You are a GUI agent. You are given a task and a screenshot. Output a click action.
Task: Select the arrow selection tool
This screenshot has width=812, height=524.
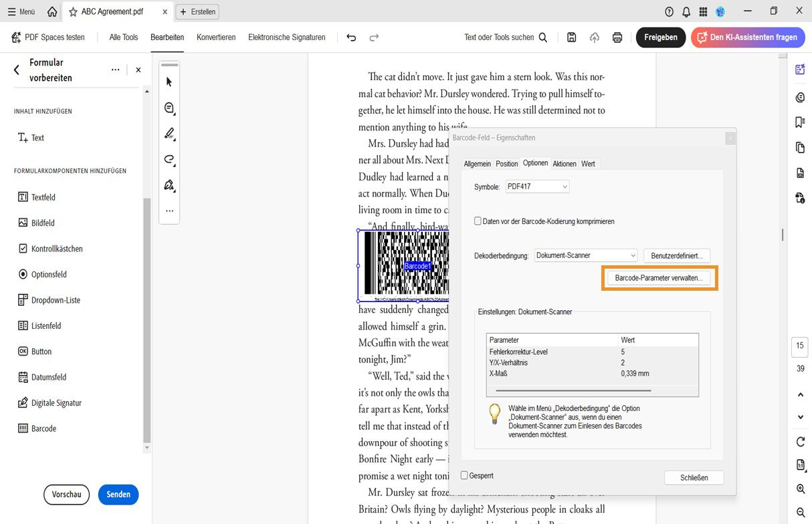[169, 81]
